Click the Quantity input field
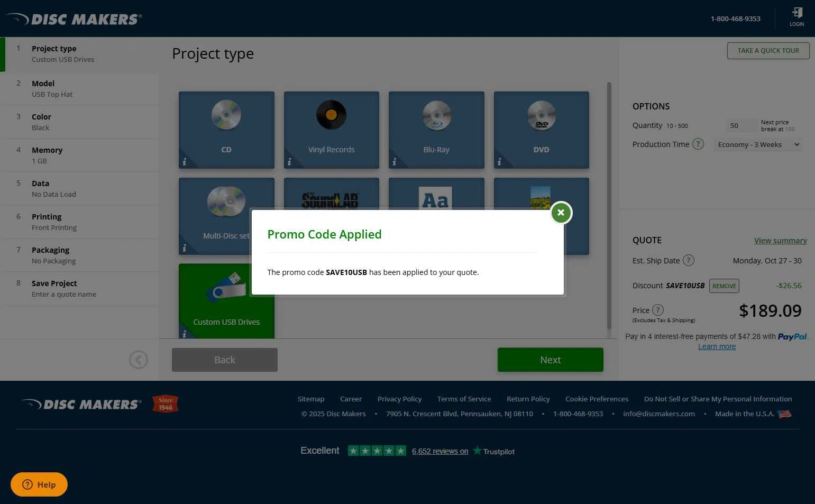The width and height of the screenshot is (815, 504). click(740, 125)
